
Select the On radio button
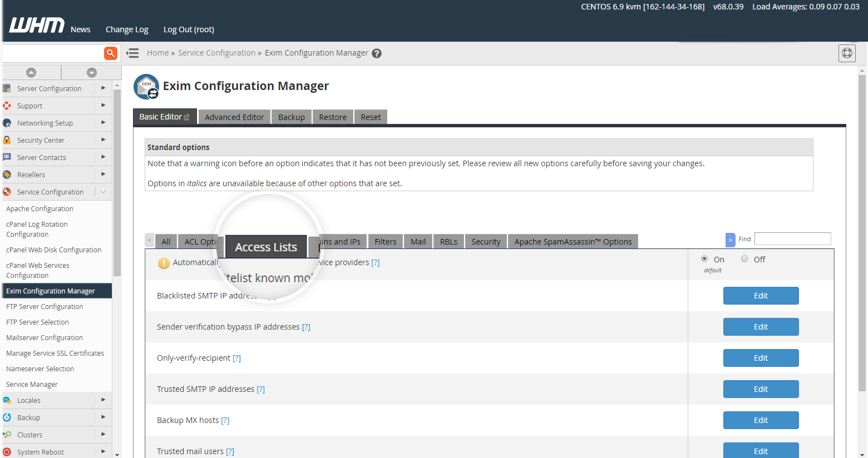coord(704,259)
